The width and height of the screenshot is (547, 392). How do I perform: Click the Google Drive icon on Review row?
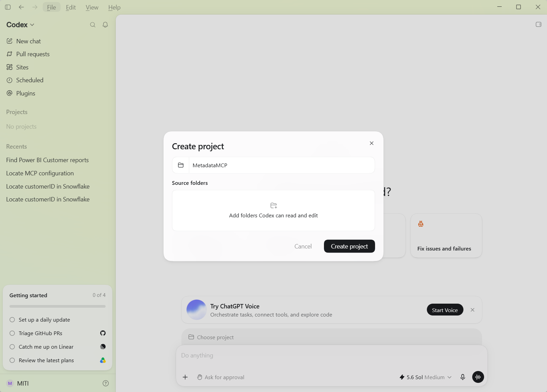103,360
